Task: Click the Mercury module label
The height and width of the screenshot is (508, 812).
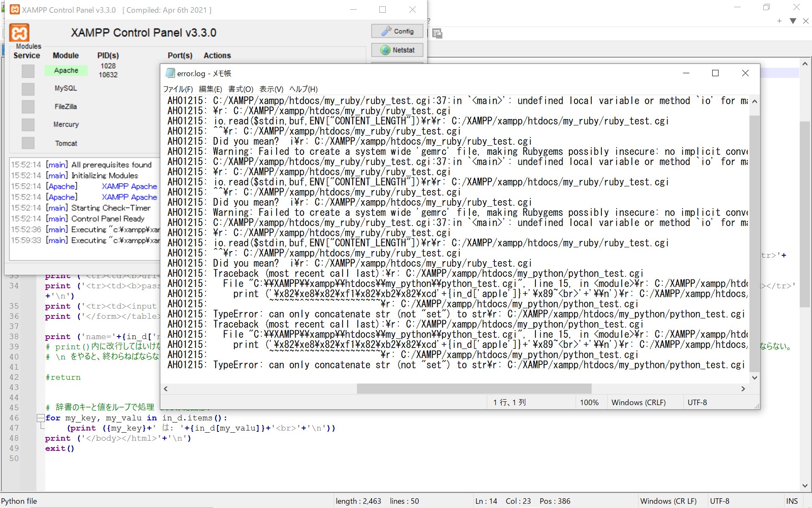Action: click(x=66, y=124)
